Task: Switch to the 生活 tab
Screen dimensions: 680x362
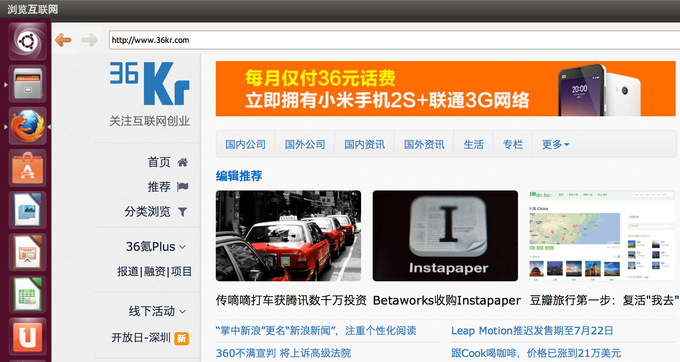Action: click(x=473, y=144)
